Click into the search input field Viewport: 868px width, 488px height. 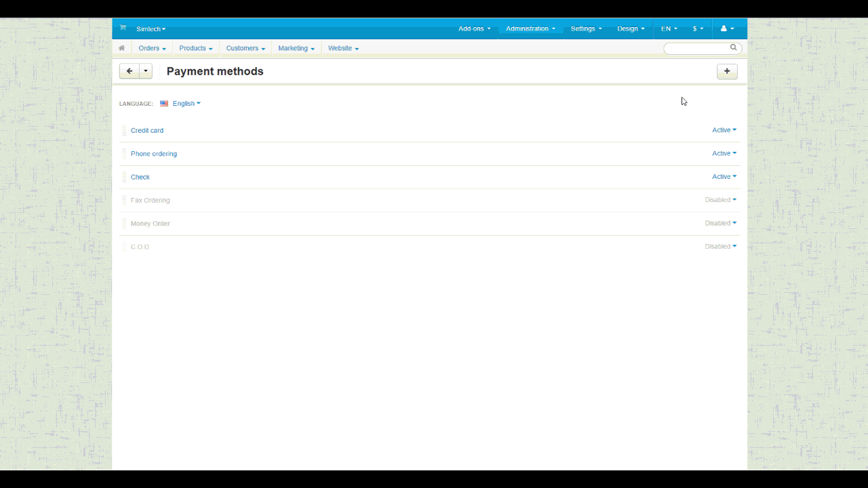[696, 48]
